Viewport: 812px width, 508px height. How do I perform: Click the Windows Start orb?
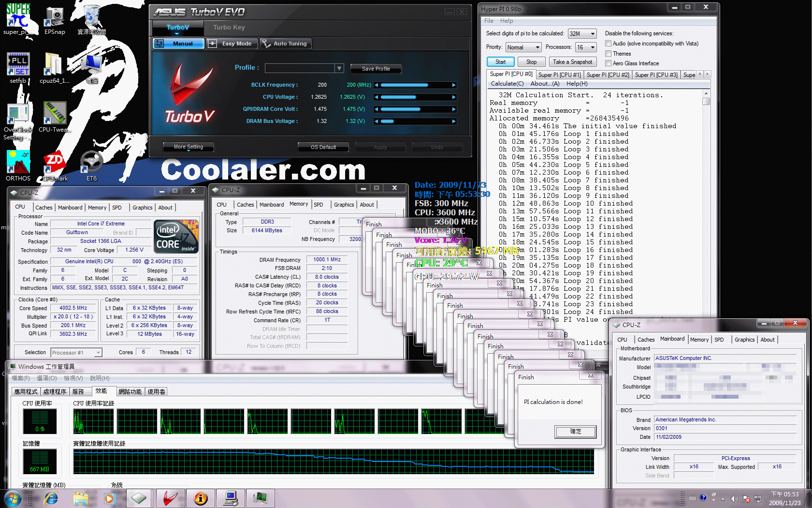(x=13, y=498)
